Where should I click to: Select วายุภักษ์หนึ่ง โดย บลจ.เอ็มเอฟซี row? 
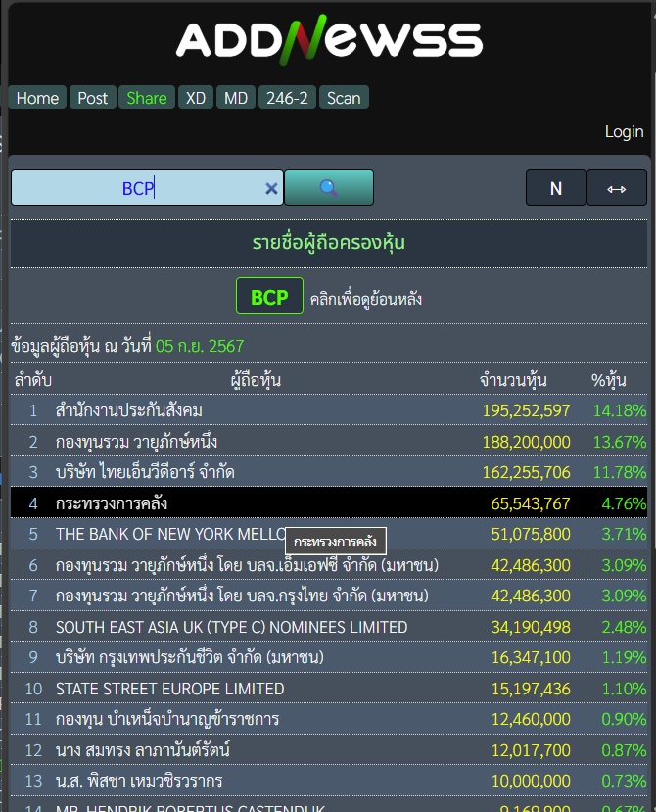click(329, 565)
